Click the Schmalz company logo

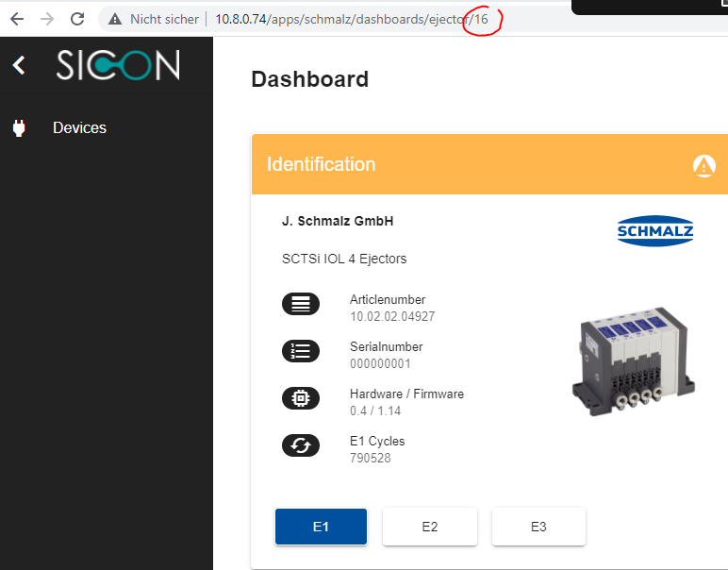click(x=655, y=229)
